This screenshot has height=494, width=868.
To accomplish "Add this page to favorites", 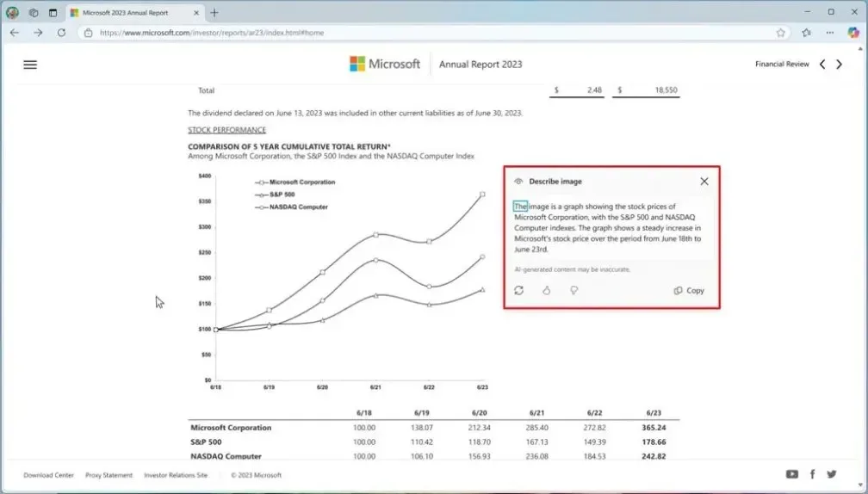I will click(781, 33).
